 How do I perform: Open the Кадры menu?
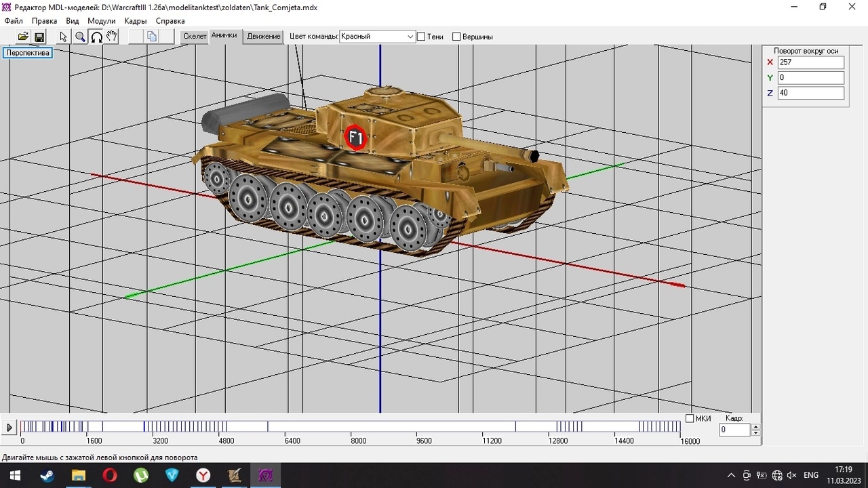136,21
